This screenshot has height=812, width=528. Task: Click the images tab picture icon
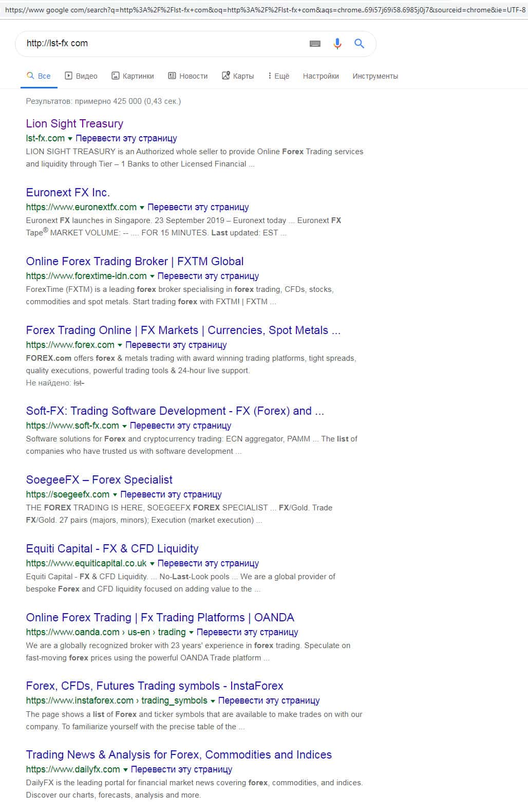115,76
